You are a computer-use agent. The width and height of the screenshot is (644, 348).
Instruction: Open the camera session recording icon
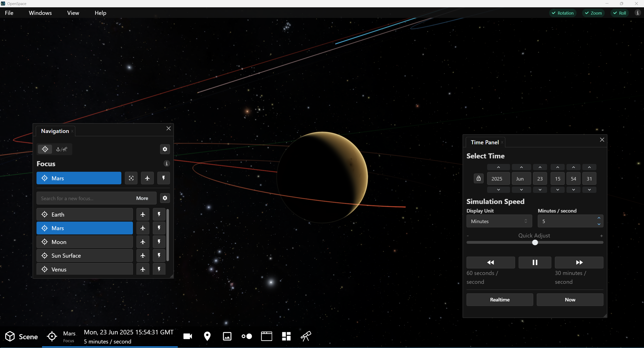[x=188, y=336]
